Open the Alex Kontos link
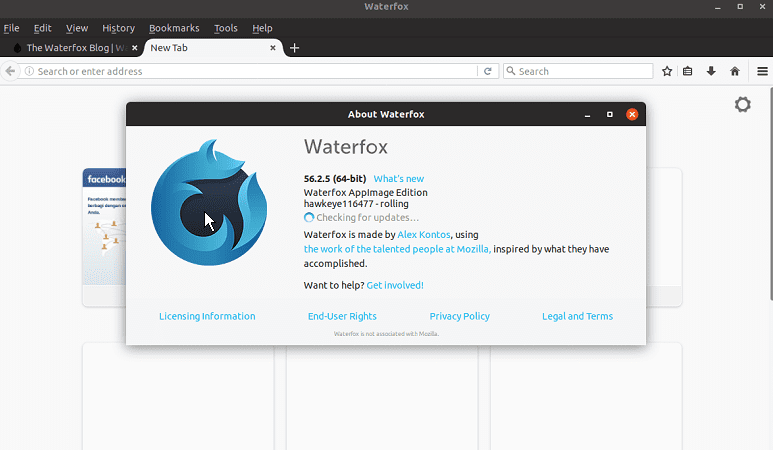 coord(424,235)
